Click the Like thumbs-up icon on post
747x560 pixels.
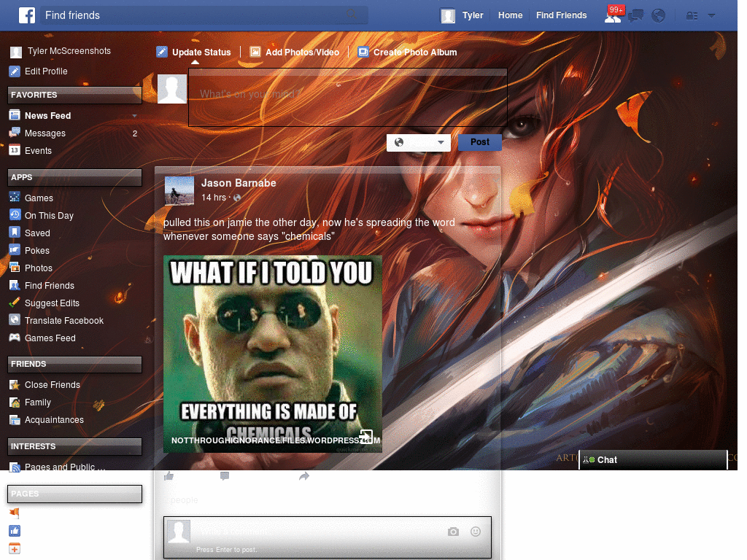pos(169,475)
